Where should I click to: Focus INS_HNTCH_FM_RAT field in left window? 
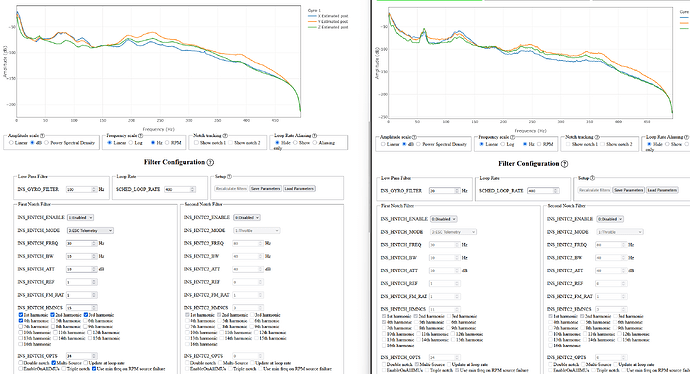point(81,295)
